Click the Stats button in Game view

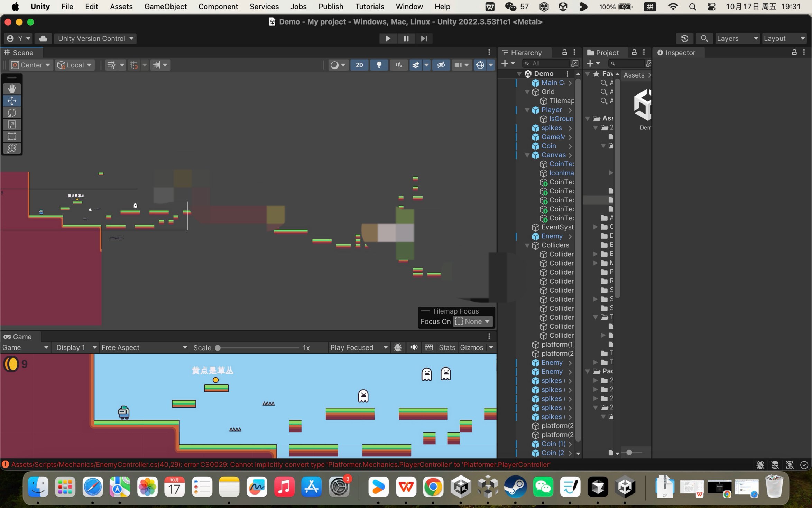[x=447, y=347]
